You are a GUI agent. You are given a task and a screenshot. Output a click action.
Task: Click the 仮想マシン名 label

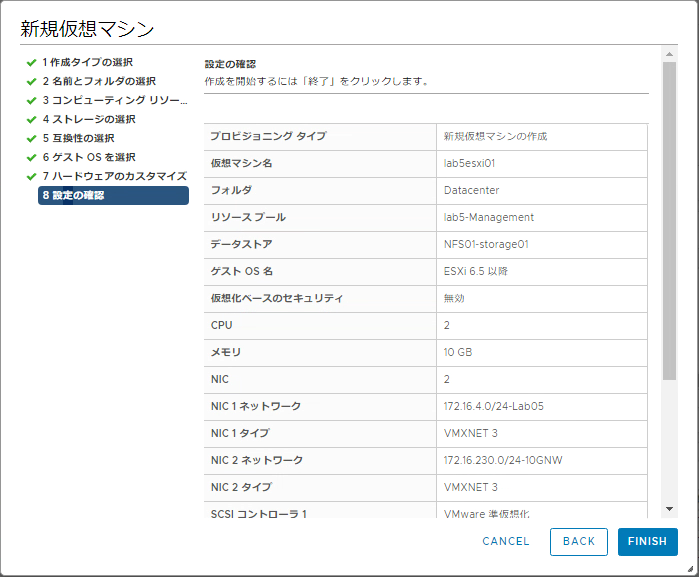pos(241,163)
